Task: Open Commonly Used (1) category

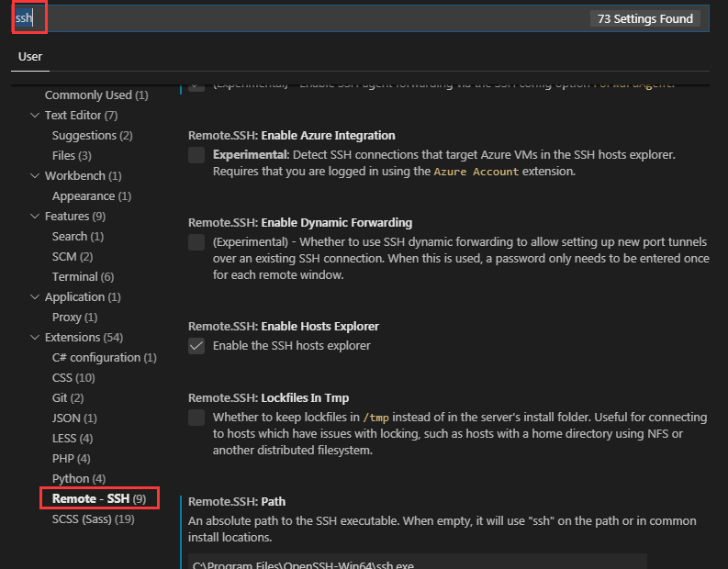Action: [96, 95]
